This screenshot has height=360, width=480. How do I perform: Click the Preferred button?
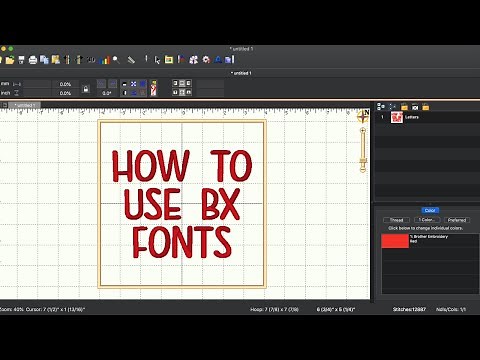457,220
